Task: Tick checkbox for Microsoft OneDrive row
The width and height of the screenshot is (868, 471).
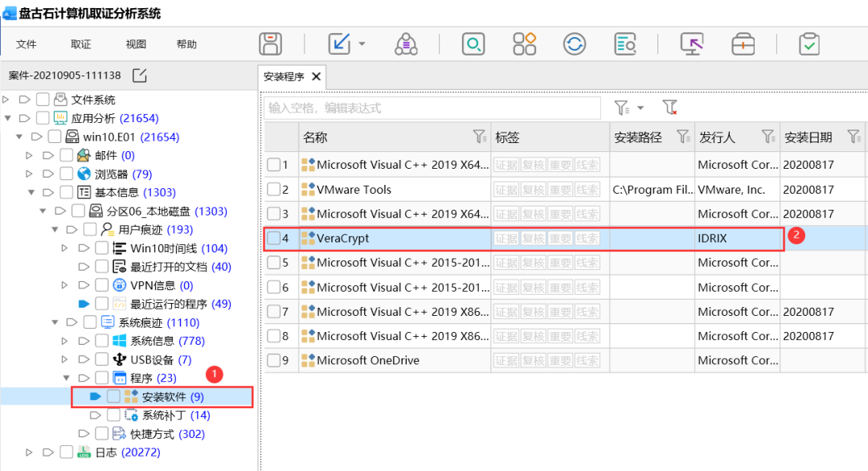Action: click(x=273, y=361)
